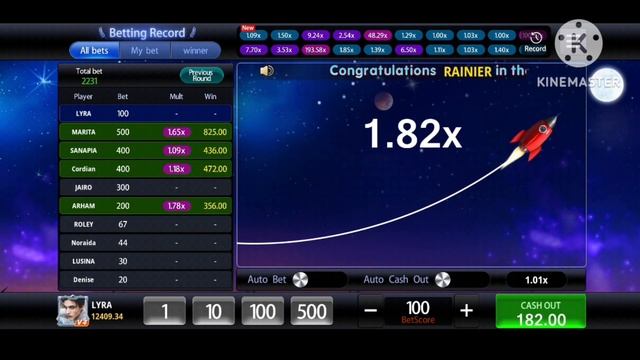Image resolution: width=640 pixels, height=360 pixels.
Task: Select the newest 1.09x history multiplier
Action: pyautogui.click(x=253, y=36)
